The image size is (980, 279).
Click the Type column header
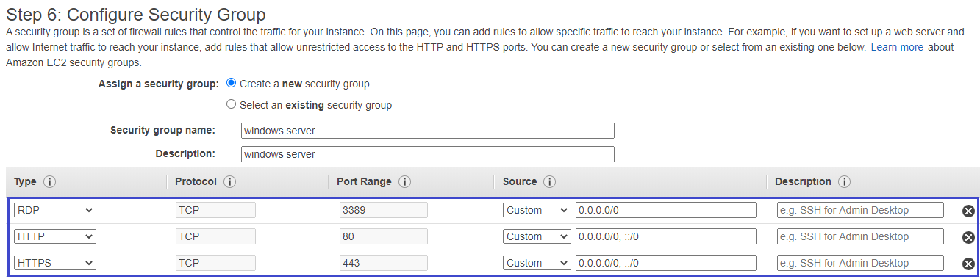[x=25, y=181]
